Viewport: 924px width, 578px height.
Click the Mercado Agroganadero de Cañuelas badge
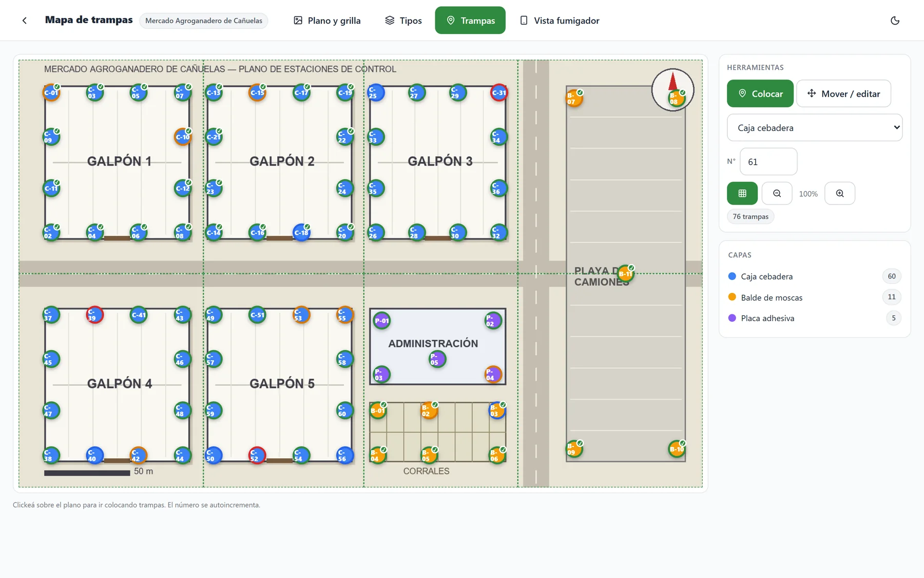pos(203,21)
